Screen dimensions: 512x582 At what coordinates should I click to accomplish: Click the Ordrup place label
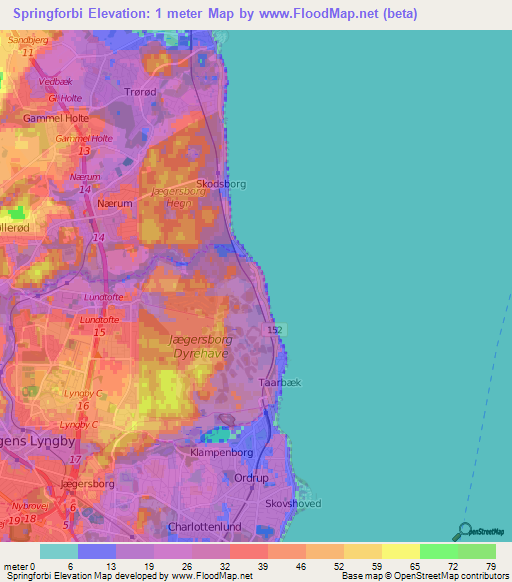pyautogui.click(x=251, y=478)
